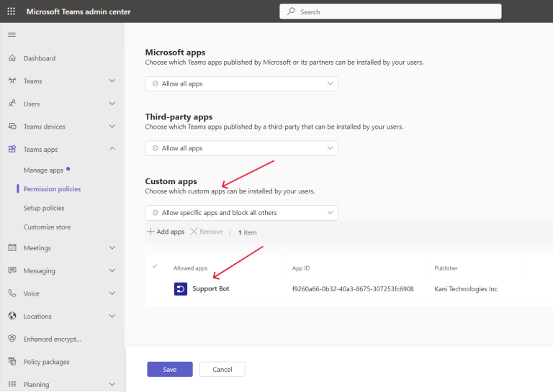Click the Teams devices icon
Image resolution: width=553 pixels, height=392 pixels.
(12, 126)
